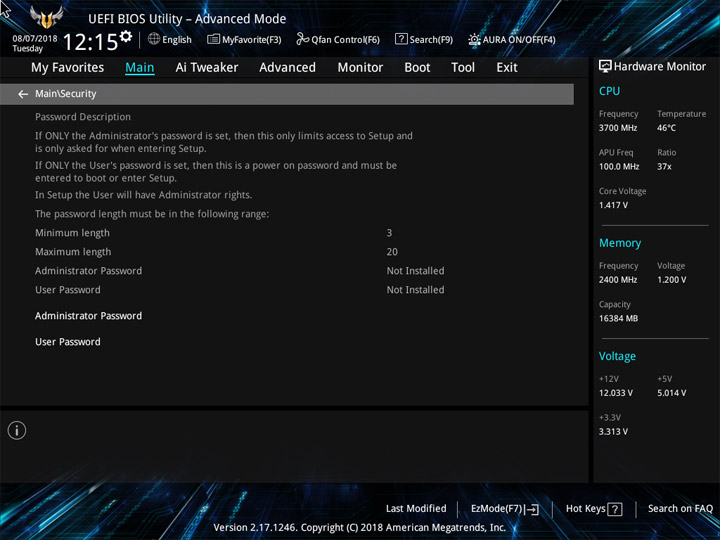Click the 5.014 V reading
This screenshot has height=540, width=720.
tap(671, 393)
